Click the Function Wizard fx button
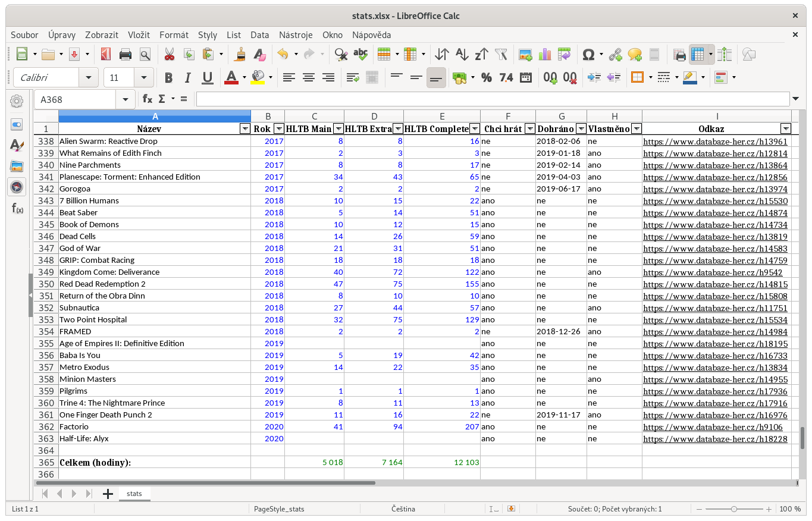812x521 pixels. [147, 99]
